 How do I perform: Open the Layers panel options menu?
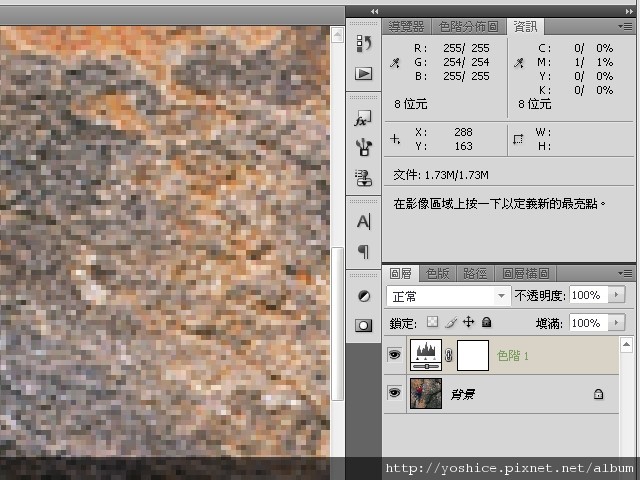pyautogui.click(x=625, y=273)
